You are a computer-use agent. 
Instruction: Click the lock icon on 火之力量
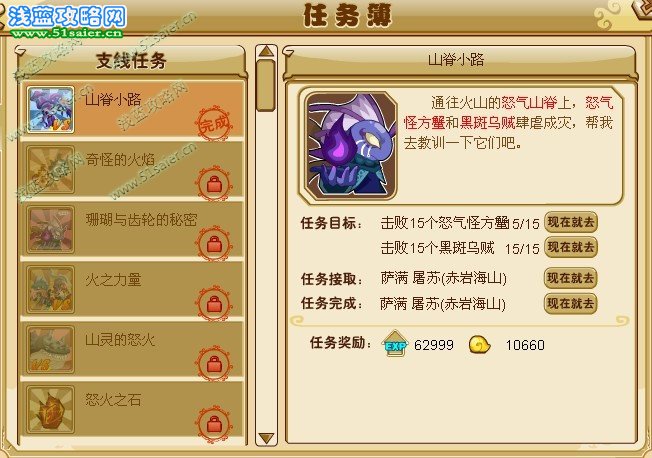[x=214, y=304]
